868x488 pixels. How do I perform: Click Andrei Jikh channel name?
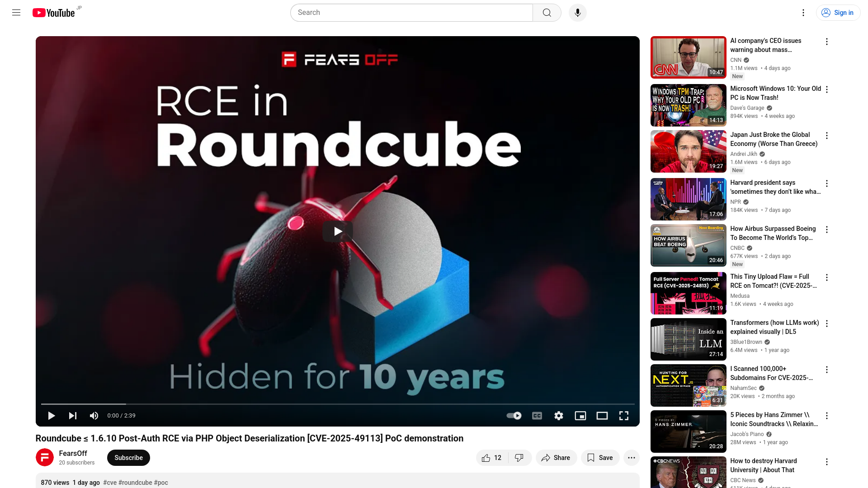click(x=743, y=154)
